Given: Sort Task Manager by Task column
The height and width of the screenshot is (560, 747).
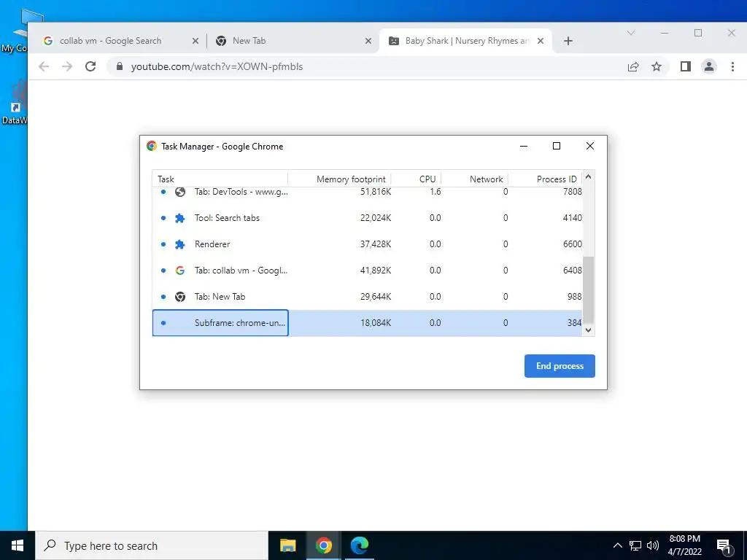Looking at the screenshot, I should pyautogui.click(x=220, y=179).
